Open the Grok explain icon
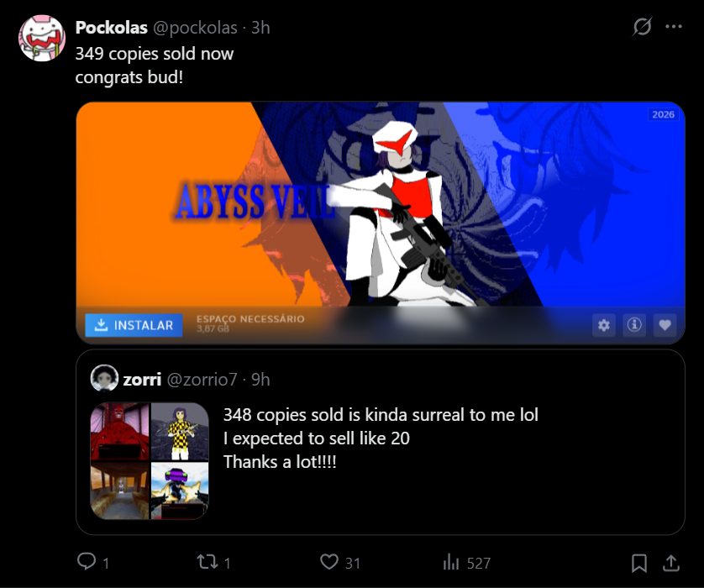704x588 pixels. tap(642, 27)
